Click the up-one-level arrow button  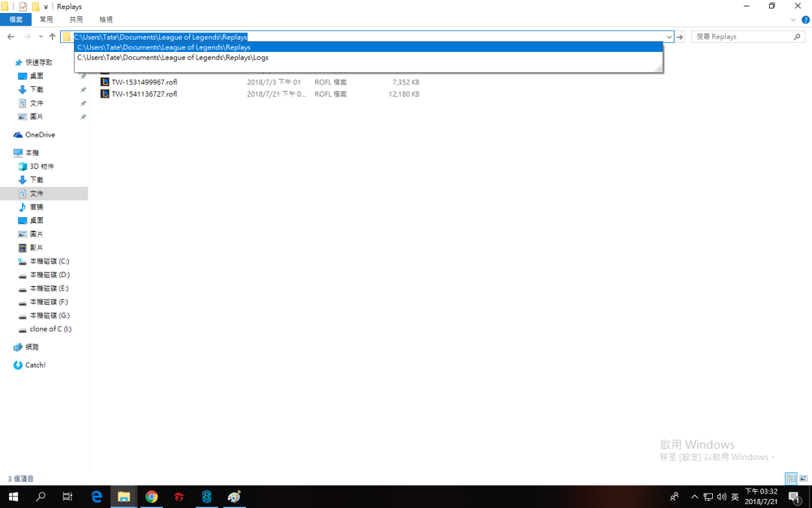(x=53, y=37)
